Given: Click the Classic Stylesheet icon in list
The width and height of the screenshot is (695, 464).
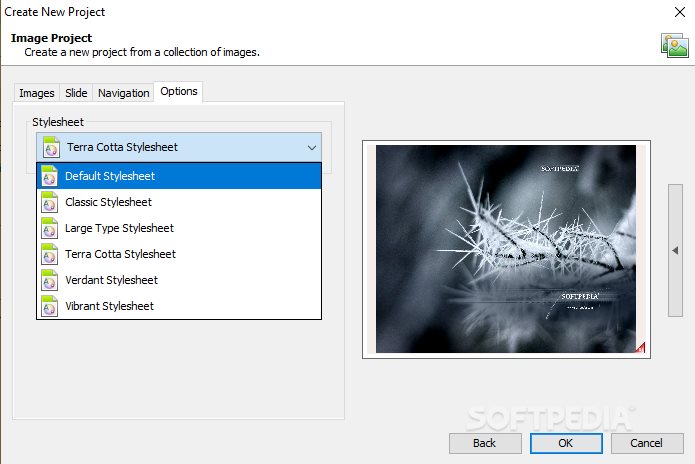Looking at the screenshot, I should (x=49, y=202).
